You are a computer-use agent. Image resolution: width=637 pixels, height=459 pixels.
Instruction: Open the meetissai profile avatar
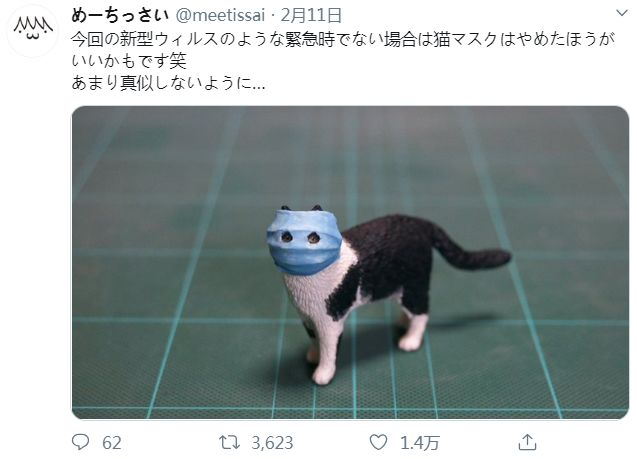coord(32,32)
